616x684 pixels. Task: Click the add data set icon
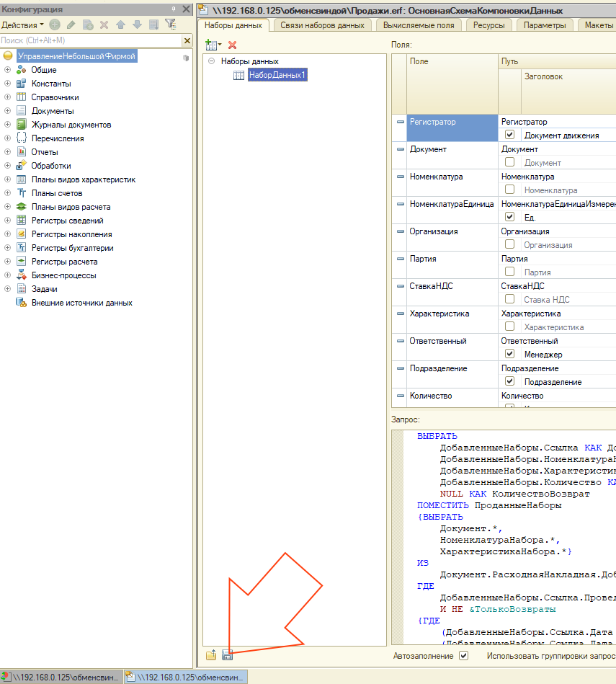[x=213, y=45]
